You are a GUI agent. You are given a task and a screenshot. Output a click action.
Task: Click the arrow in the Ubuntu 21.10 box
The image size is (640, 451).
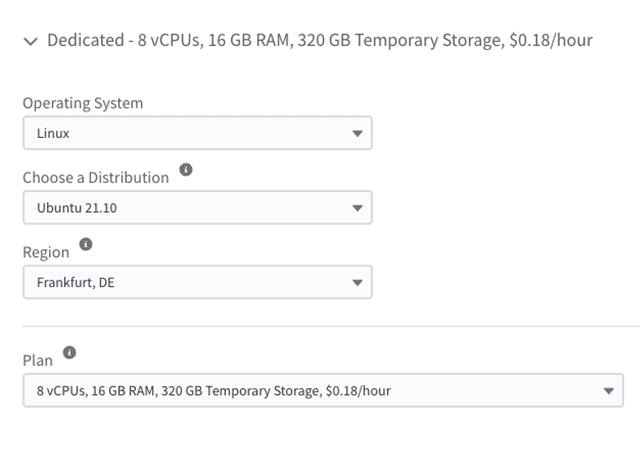pyautogui.click(x=358, y=208)
